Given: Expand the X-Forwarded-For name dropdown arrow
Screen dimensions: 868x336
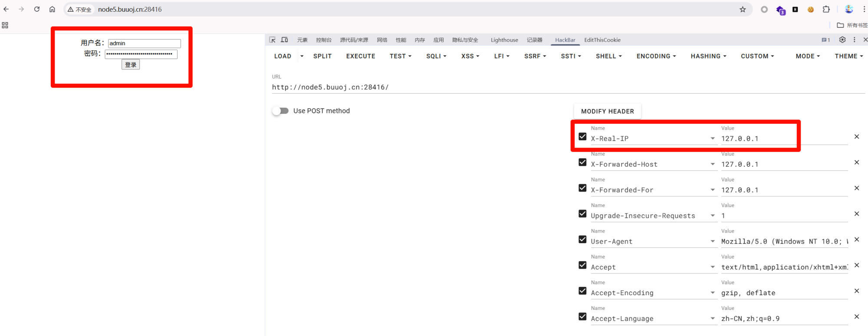Looking at the screenshot, I should (712, 190).
